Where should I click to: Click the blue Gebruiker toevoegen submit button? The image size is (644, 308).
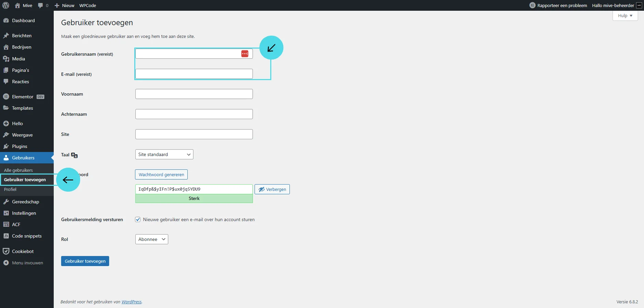click(x=85, y=261)
